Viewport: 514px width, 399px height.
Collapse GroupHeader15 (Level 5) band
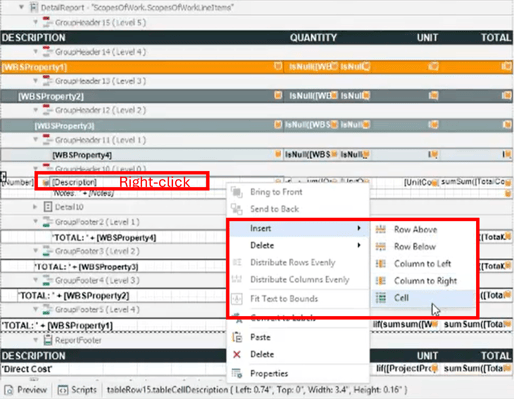(35, 22)
